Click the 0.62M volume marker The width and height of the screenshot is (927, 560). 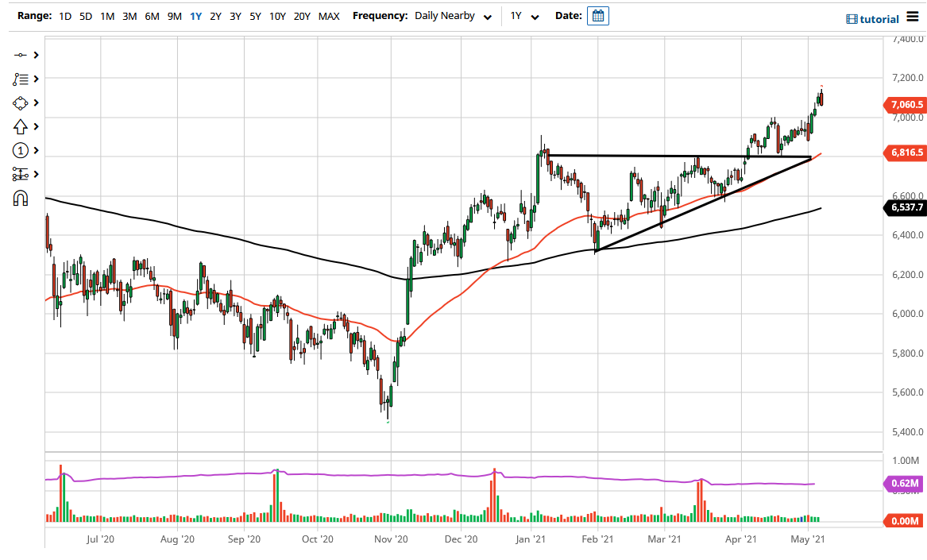coord(902,482)
